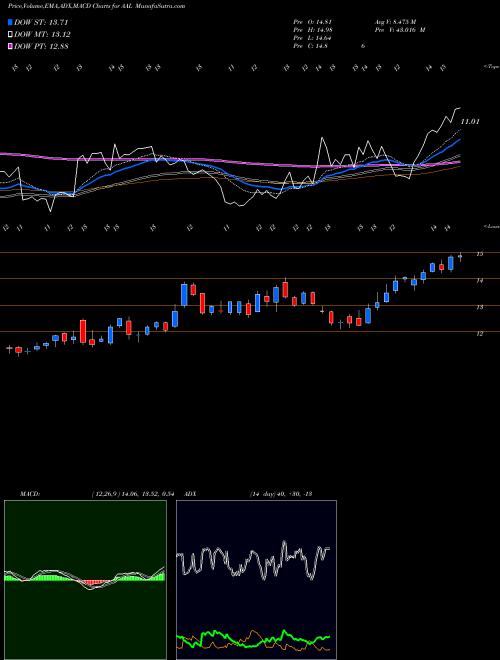Screen dimensions: 500x660
Task: Click price axis label 14
Action: (479, 280)
